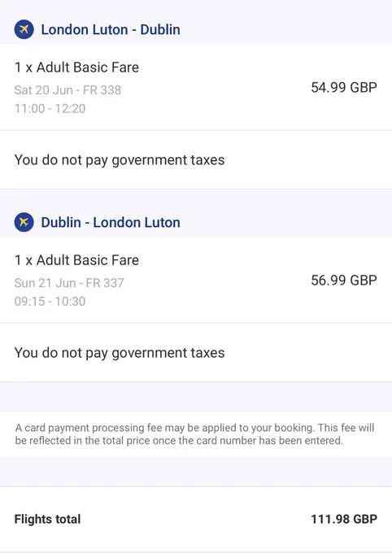
Task: Select the return Adult Basic Fare row
Action: (196, 281)
